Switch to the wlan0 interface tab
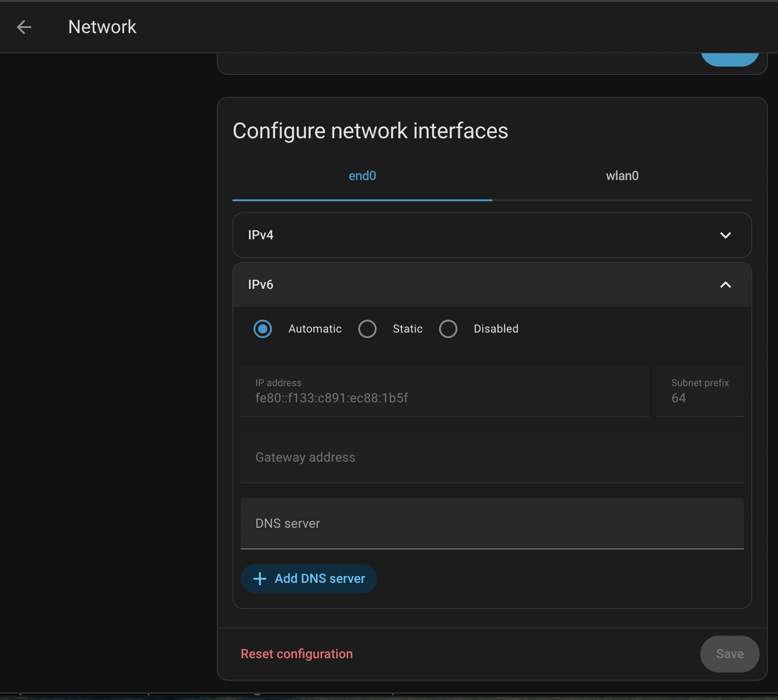This screenshot has height=700, width=778. click(x=622, y=176)
